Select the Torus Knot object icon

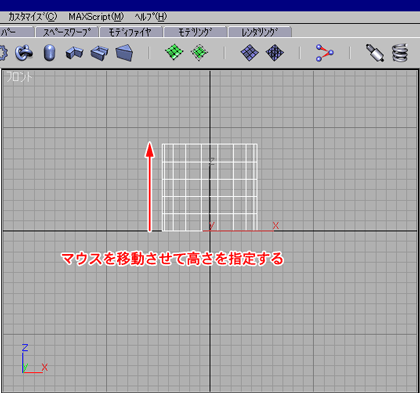pyautogui.click(x=24, y=53)
